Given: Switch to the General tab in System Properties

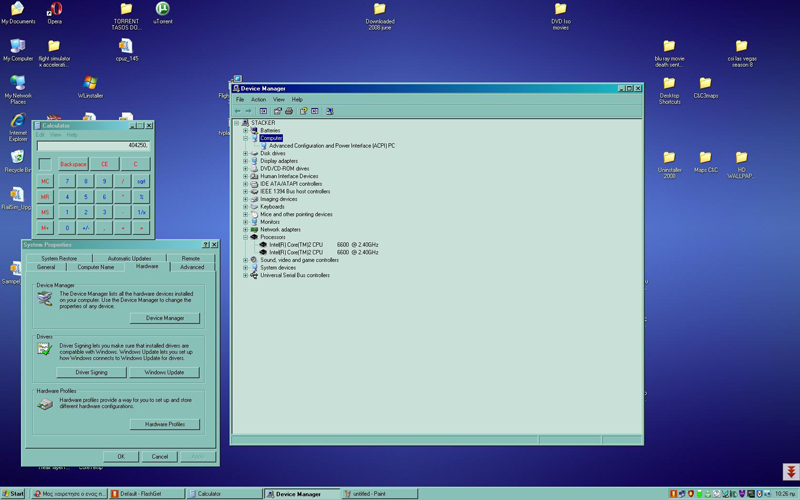Looking at the screenshot, I should point(46,267).
